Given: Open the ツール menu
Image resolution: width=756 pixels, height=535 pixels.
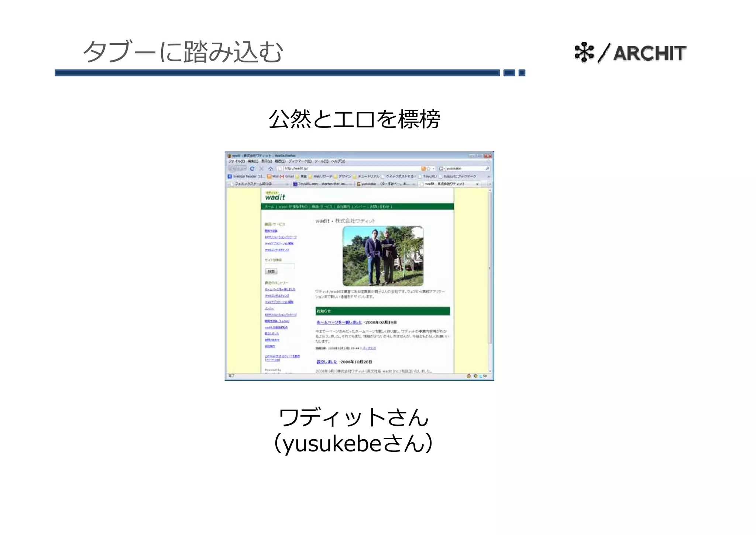Looking at the screenshot, I should [321, 161].
